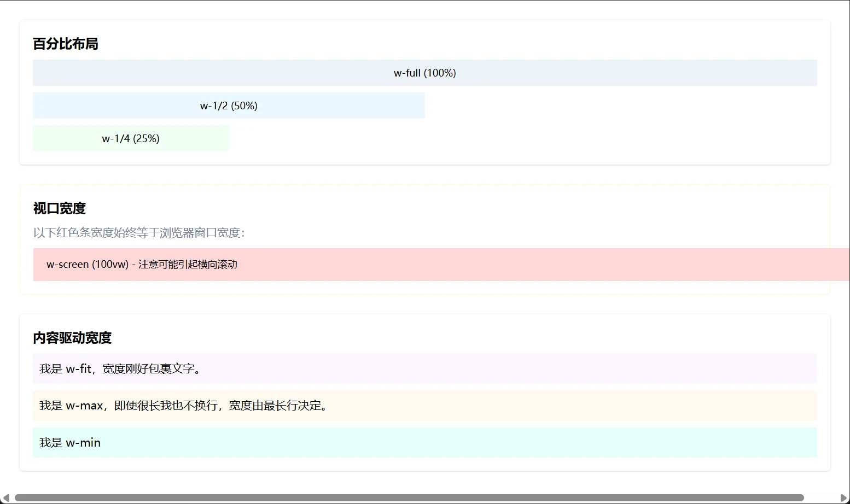Click the 百分比布局 heading
Image resolution: width=850 pixels, height=504 pixels.
coord(66,44)
